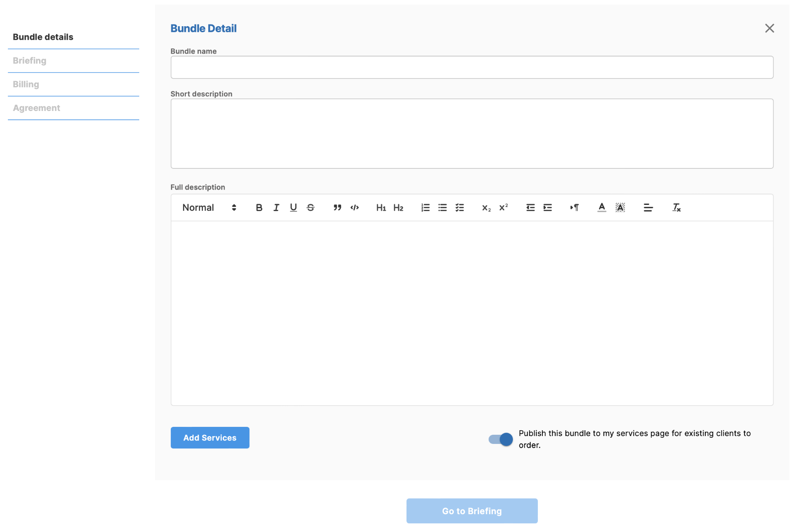Click the Add Services button
The image size is (798, 532).
(x=210, y=438)
